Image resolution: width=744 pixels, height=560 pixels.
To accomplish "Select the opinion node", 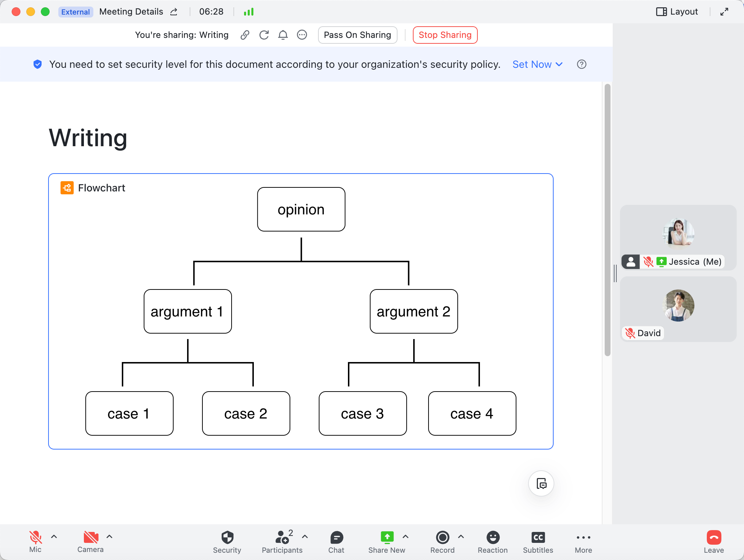I will [301, 209].
